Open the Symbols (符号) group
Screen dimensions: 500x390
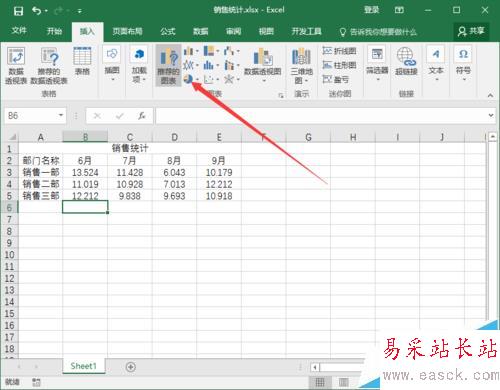pyautogui.click(x=463, y=64)
